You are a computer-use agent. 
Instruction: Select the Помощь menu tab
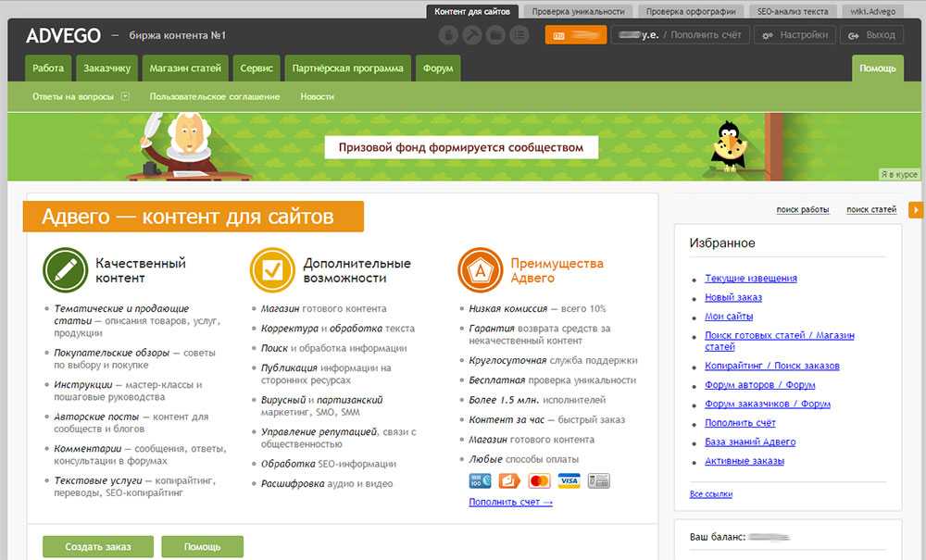click(878, 68)
